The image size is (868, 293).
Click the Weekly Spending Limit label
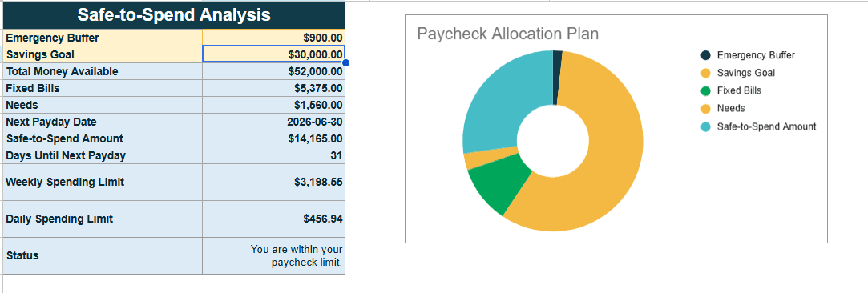pyautogui.click(x=103, y=183)
